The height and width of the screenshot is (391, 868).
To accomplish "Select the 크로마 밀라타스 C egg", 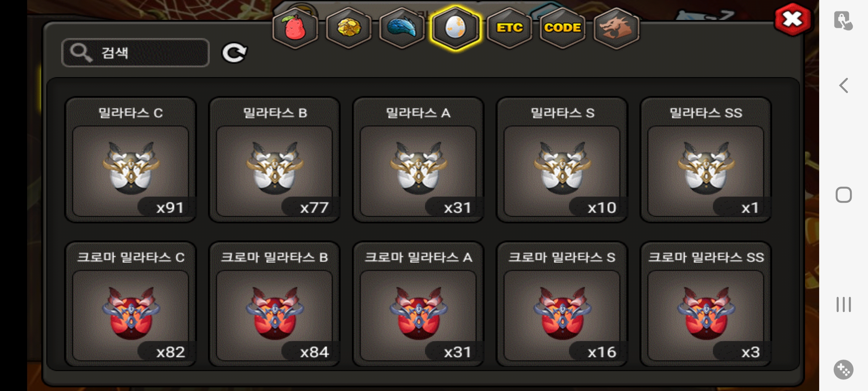I will coord(131,304).
